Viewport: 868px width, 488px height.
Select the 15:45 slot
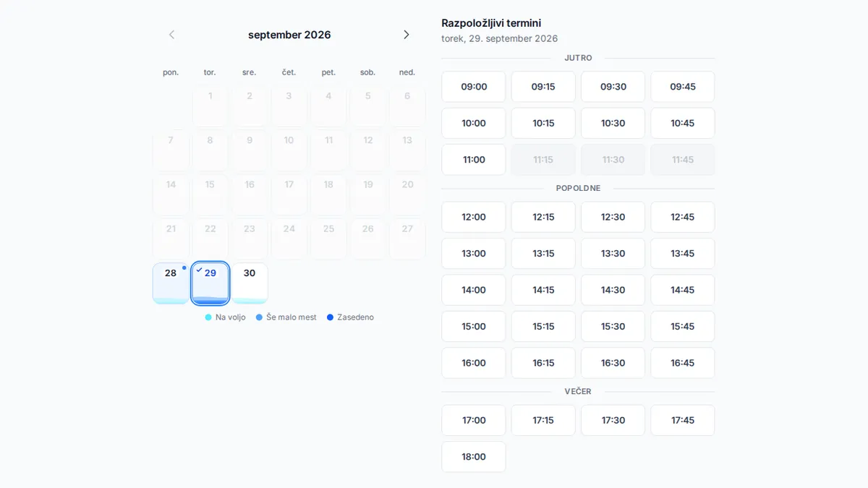[683, 327]
